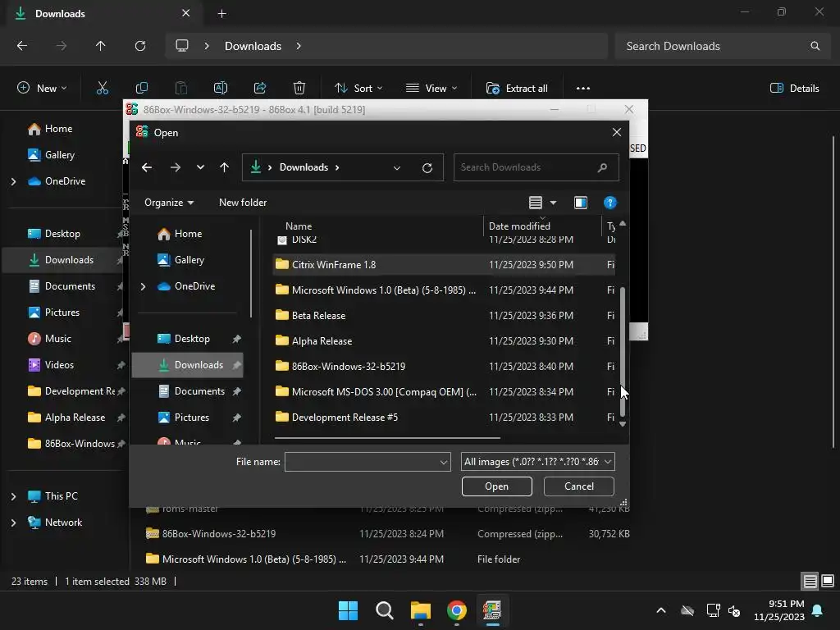Toggle the Details pane in Explorer
The image size is (840, 630).
pos(794,89)
